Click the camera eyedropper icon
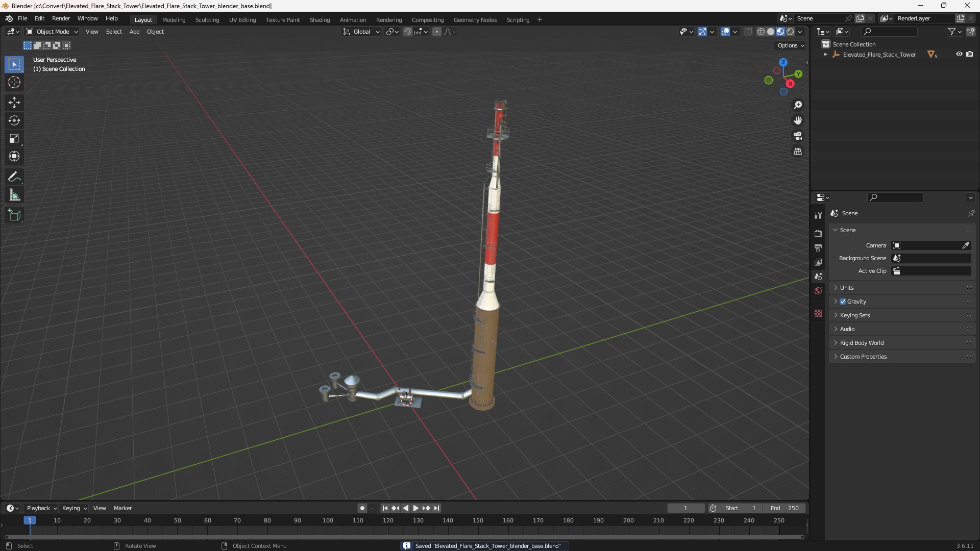 (966, 245)
